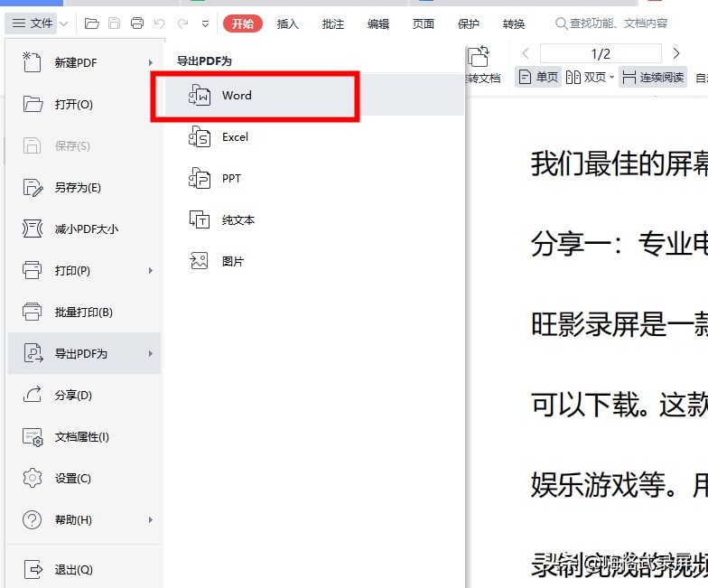Viewport: 708px width, 588px height.
Task: Switch to the 保护 tab
Action: tap(468, 23)
